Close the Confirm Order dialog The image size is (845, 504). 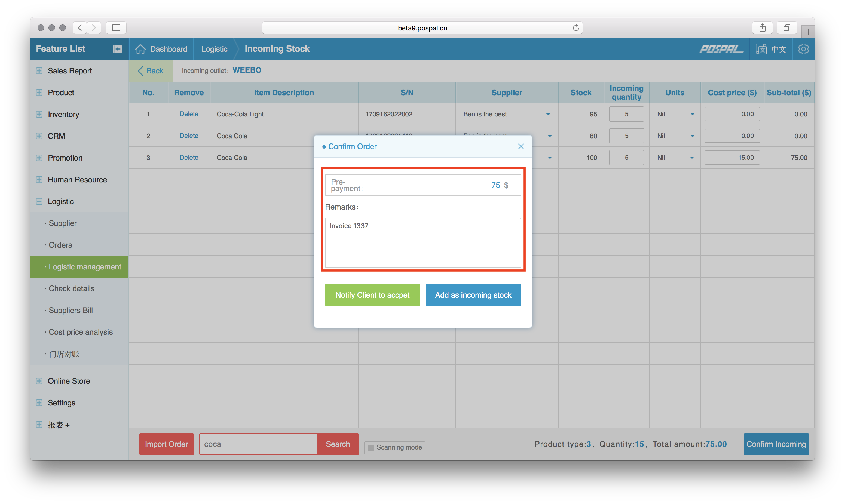click(x=521, y=146)
